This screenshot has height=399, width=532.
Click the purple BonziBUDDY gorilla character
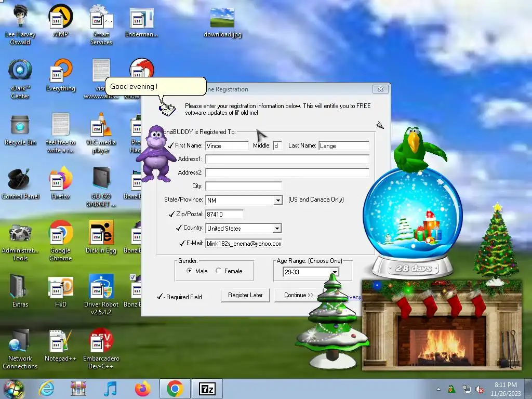[x=155, y=153]
